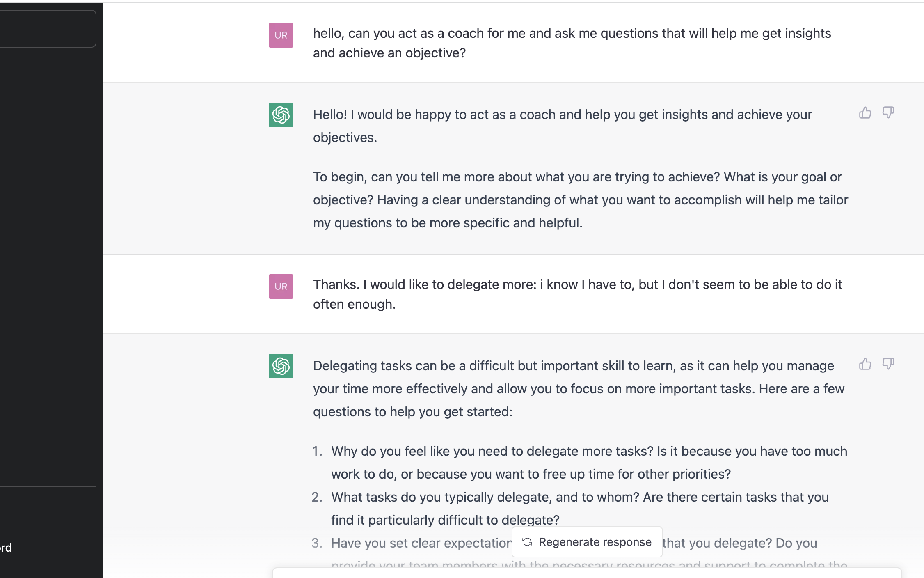The image size is (924, 578).
Task: Click the UR avatar next to "Thanks. I would like"
Action: point(281,287)
